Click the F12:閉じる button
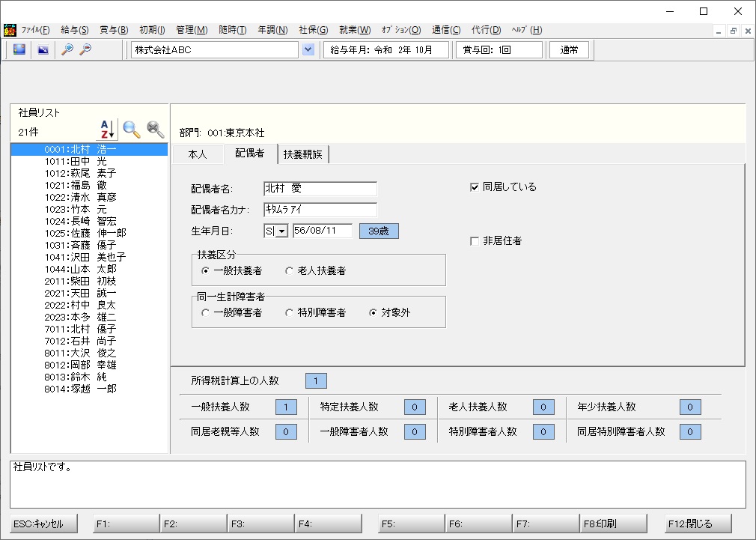This screenshot has width=756, height=540. pos(698,524)
